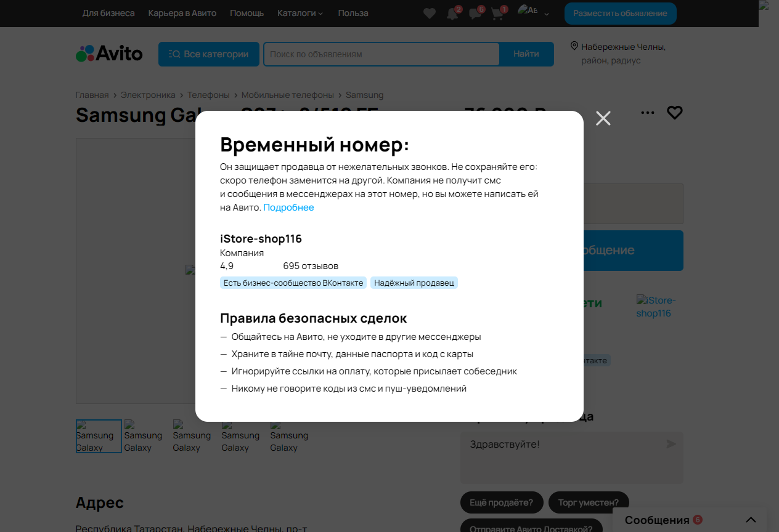Close the temporary number dialog
The width and height of the screenshot is (779, 532).
coord(603,118)
